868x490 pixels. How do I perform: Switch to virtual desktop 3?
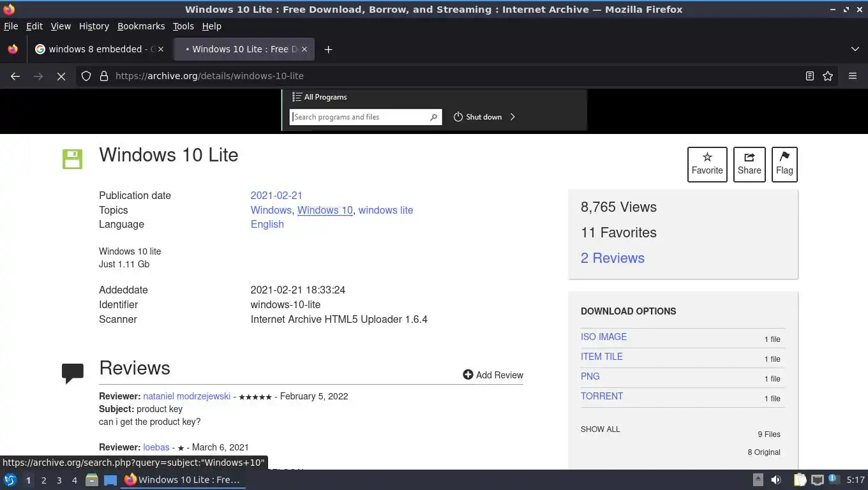tap(59, 480)
